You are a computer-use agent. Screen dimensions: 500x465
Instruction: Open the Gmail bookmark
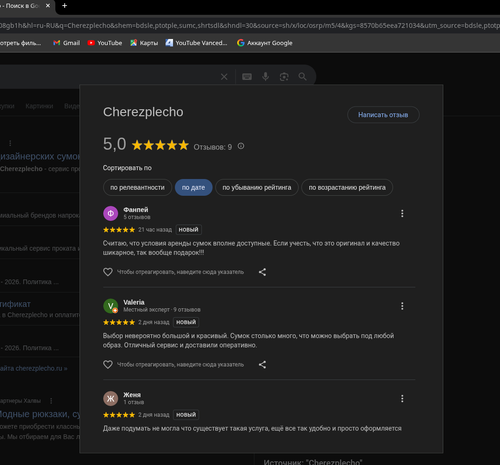click(x=66, y=43)
